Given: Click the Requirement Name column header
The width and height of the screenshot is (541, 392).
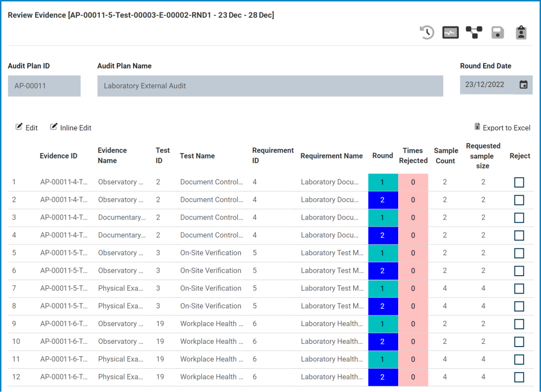Looking at the screenshot, I should [x=332, y=156].
